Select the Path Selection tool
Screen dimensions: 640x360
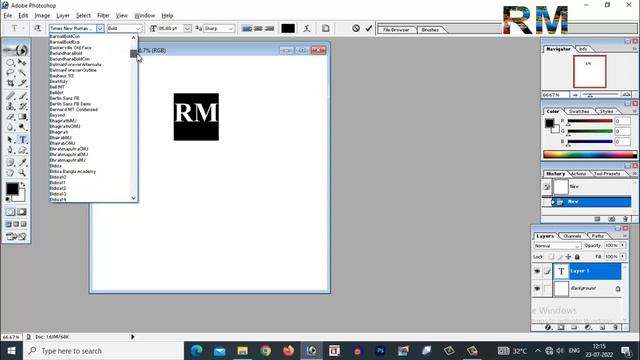11,140
